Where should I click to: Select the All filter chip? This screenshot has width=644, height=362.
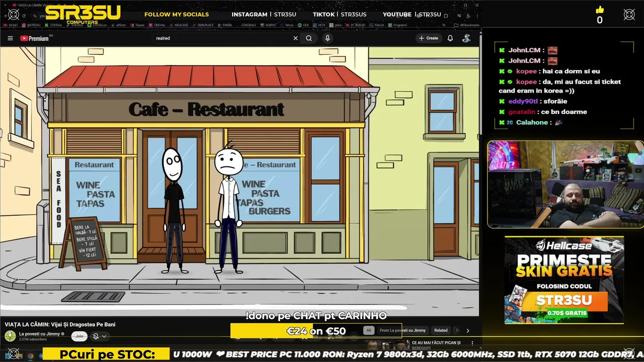(x=369, y=330)
